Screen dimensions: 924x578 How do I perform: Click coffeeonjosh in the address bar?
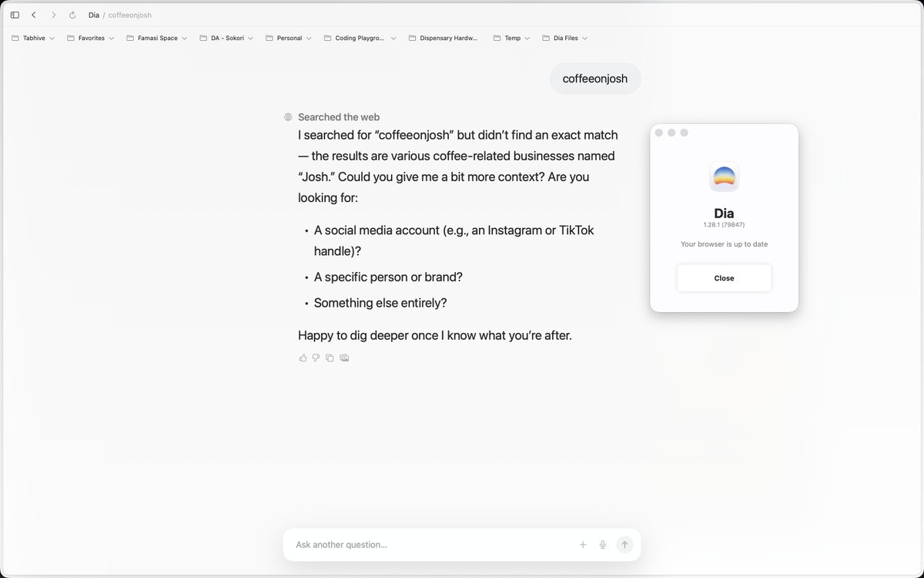(129, 15)
